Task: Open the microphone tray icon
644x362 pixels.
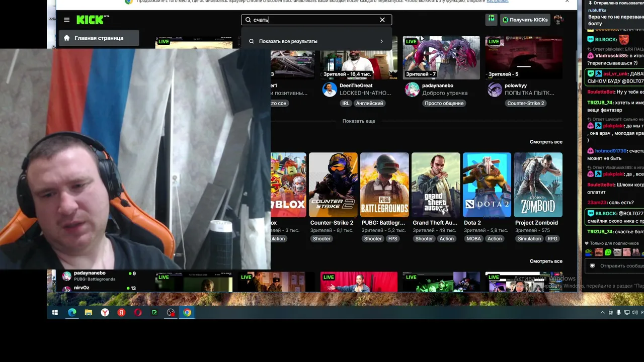Action: (x=619, y=313)
